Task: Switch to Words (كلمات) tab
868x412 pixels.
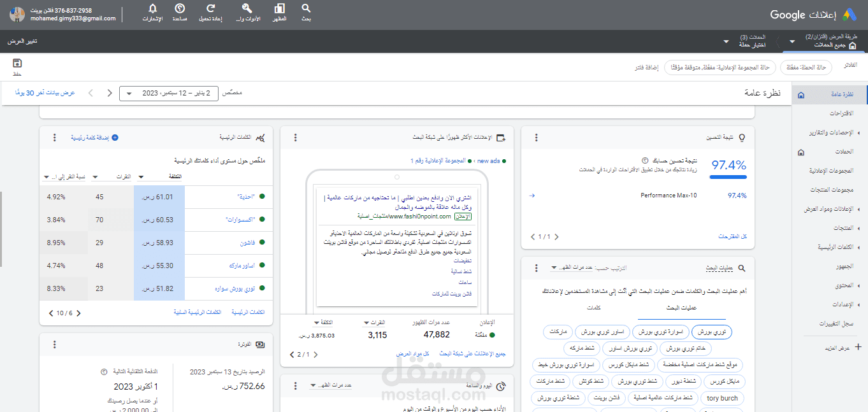Action: 594,308
